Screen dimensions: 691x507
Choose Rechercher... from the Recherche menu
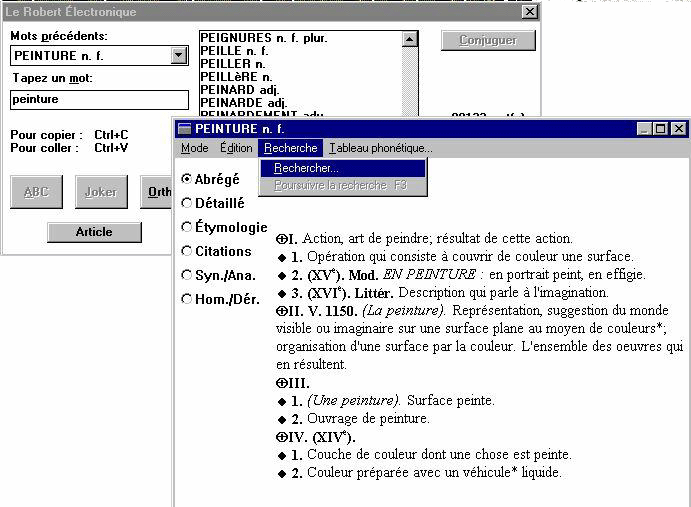[x=306, y=168]
